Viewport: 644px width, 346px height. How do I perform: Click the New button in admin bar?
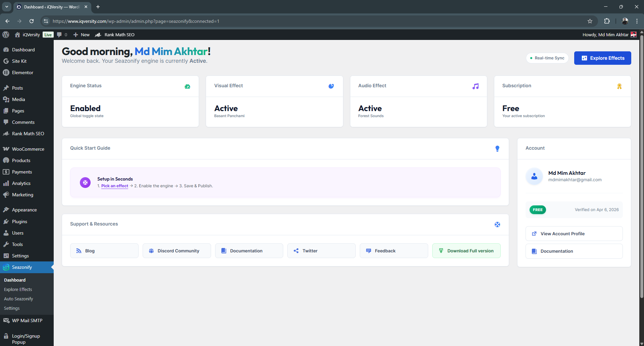coord(82,35)
